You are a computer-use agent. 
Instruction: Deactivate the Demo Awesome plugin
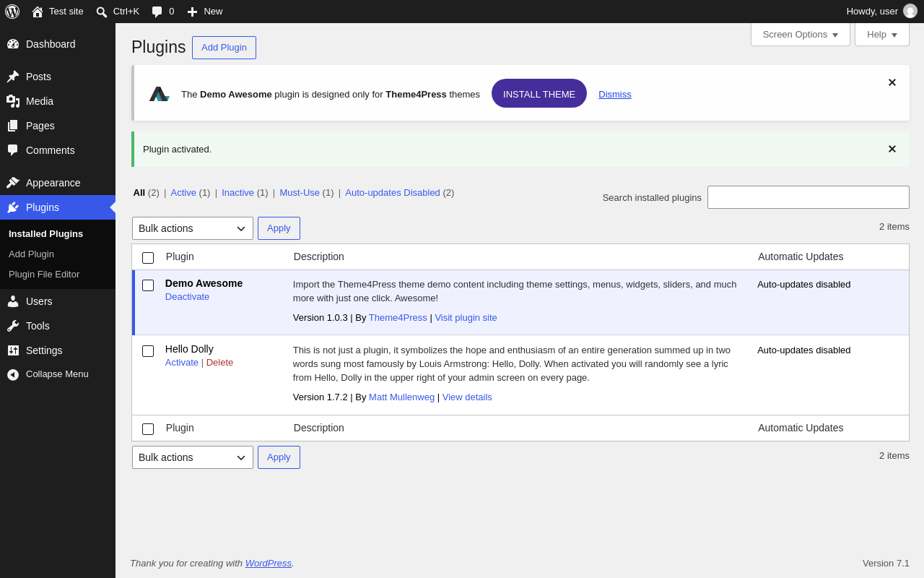(x=187, y=297)
